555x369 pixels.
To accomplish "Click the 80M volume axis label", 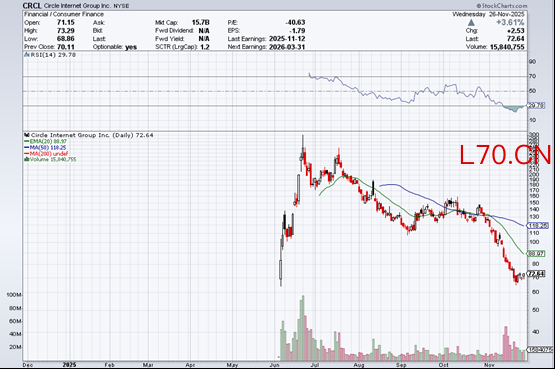I will (x=16, y=308).
